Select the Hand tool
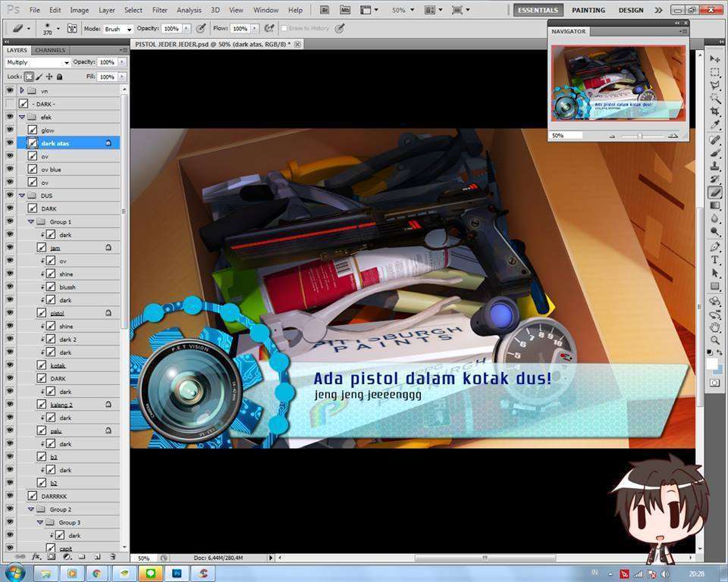Viewport: 728px width, 582px height. [x=714, y=327]
